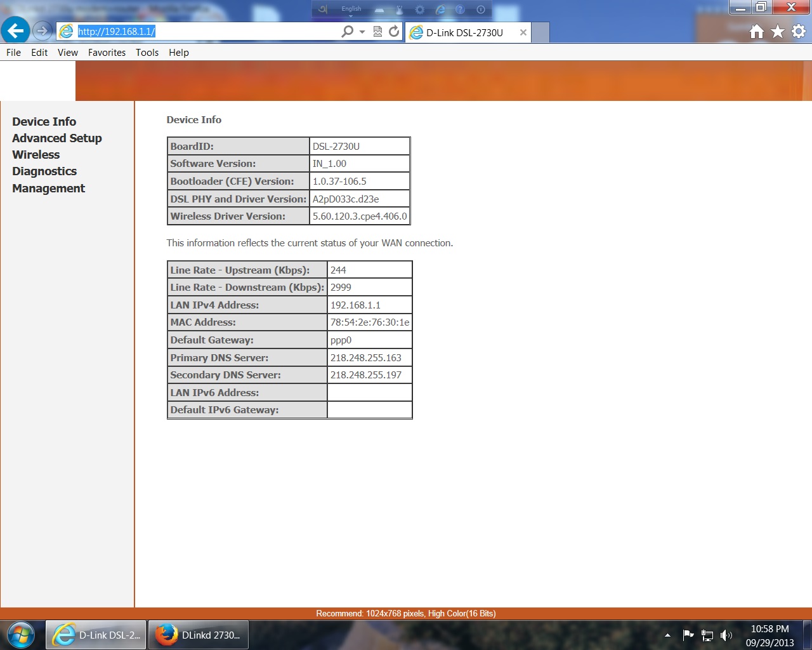The image size is (812, 650).
Task: Restore down the Internet Explorer window
Action: pos(761,8)
